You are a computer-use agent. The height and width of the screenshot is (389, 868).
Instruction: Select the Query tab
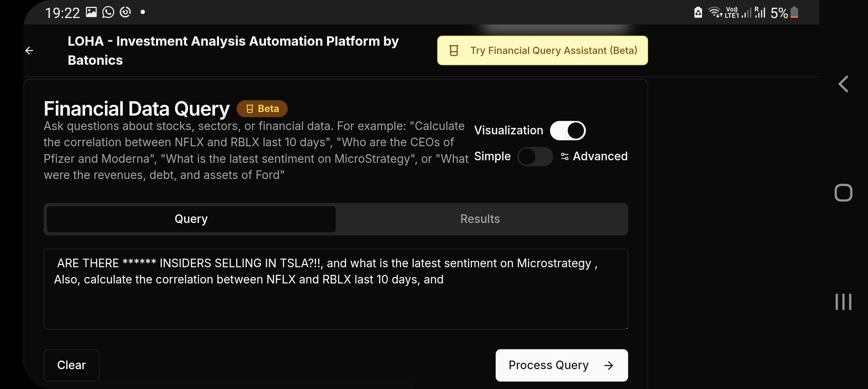tap(191, 219)
